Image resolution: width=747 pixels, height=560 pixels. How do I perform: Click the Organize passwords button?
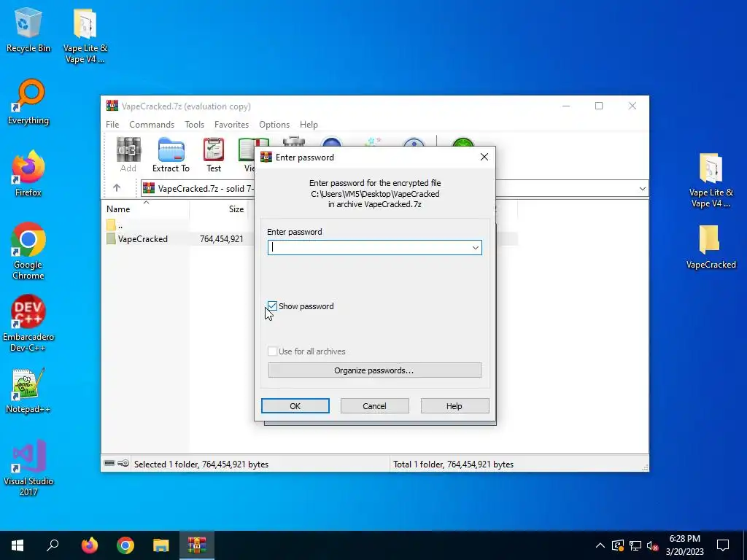point(374,370)
